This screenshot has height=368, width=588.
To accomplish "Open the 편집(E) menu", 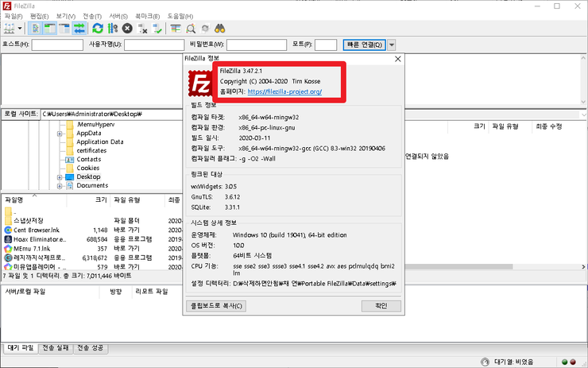I will [x=40, y=16].
